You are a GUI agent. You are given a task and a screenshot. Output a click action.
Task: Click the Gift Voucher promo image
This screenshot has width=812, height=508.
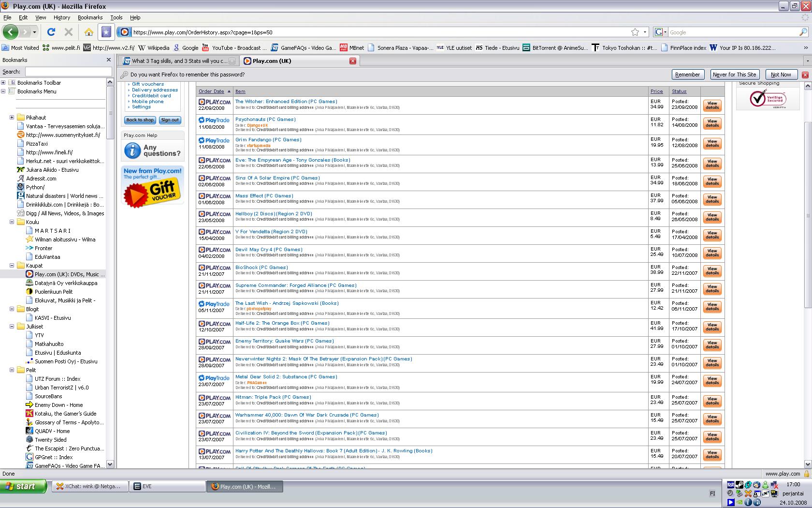point(152,186)
